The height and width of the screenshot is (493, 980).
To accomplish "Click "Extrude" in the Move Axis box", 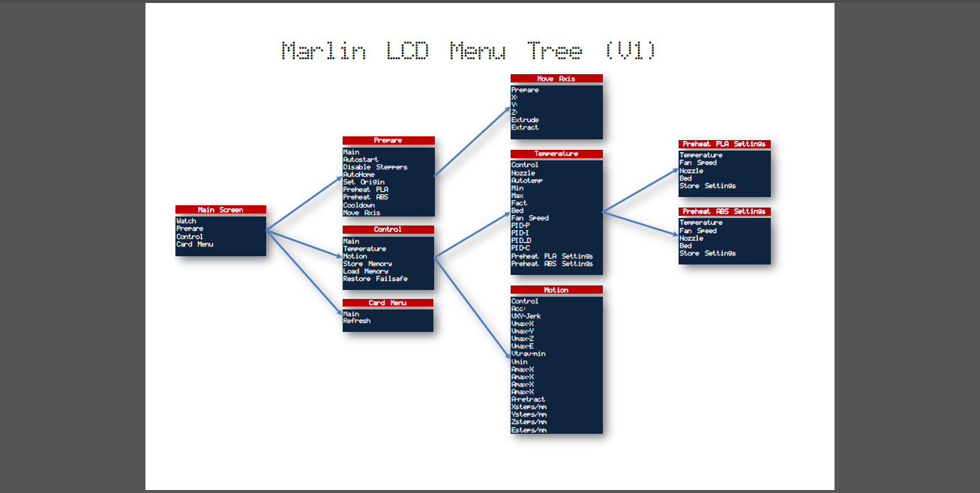I will [525, 120].
